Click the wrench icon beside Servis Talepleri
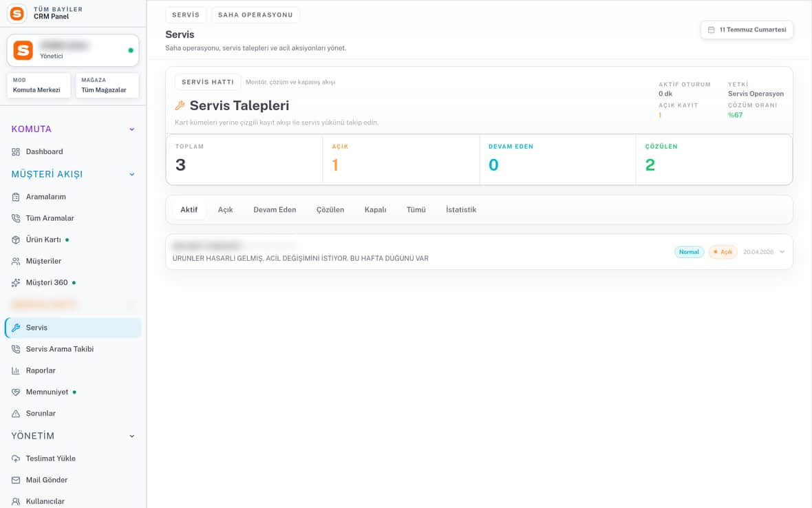The width and height of the screenshot is (812, 508). 180,105
